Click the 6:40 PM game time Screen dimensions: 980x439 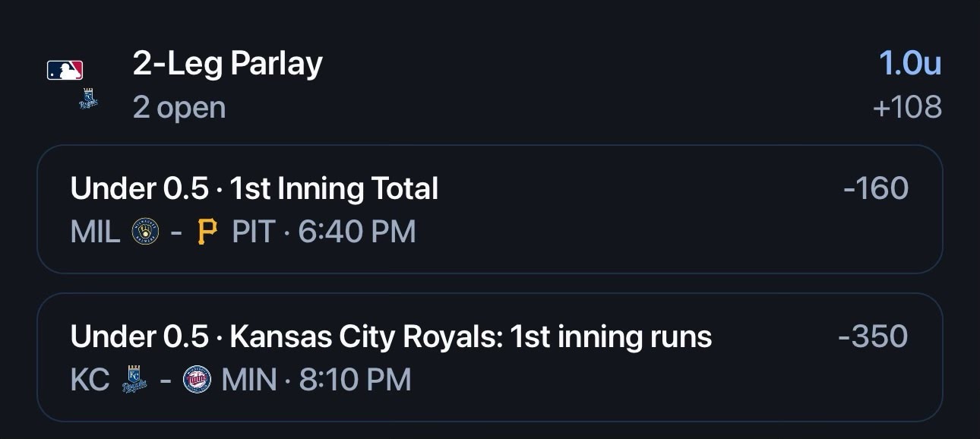point(357,232)
